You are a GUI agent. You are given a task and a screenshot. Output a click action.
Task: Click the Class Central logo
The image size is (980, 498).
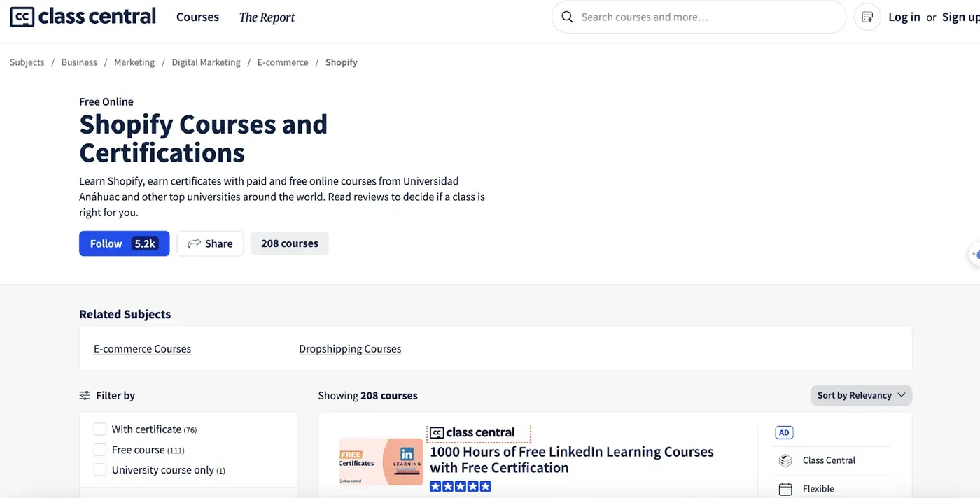83,17
